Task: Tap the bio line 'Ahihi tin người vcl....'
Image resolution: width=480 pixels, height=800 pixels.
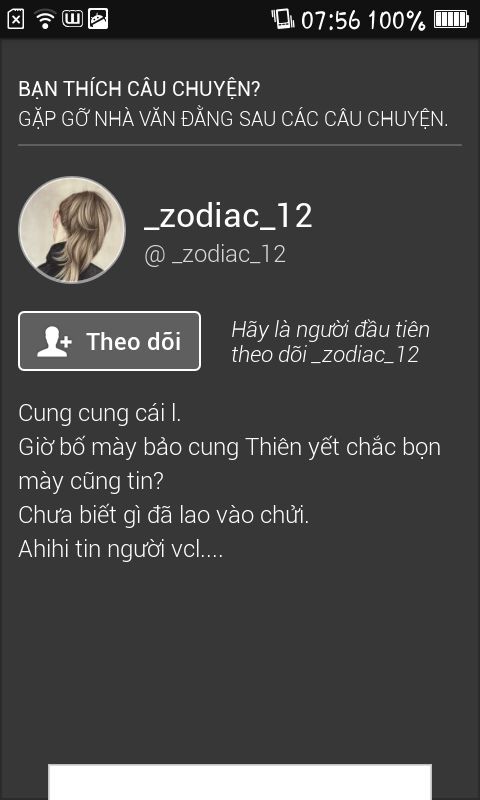Action: [x=121, y=550]
